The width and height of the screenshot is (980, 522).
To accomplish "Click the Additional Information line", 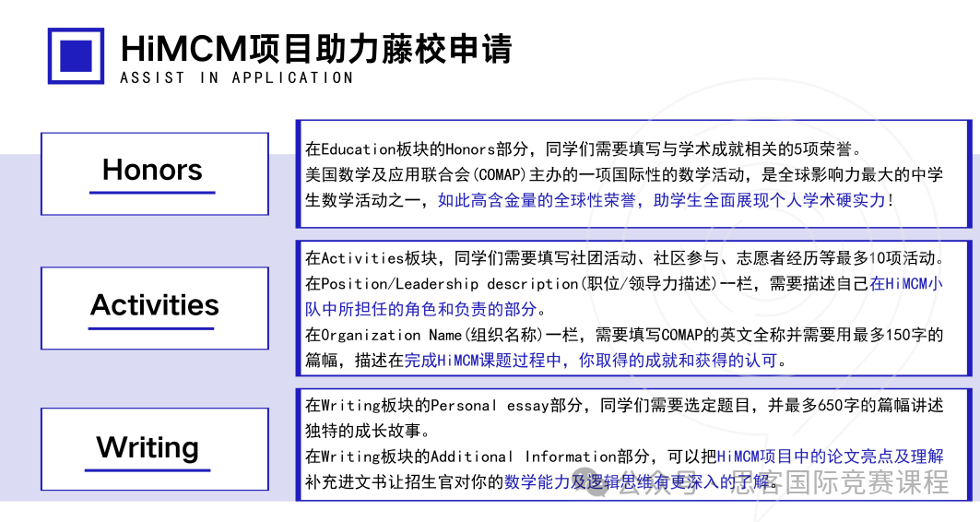I will tap(624, 457).
